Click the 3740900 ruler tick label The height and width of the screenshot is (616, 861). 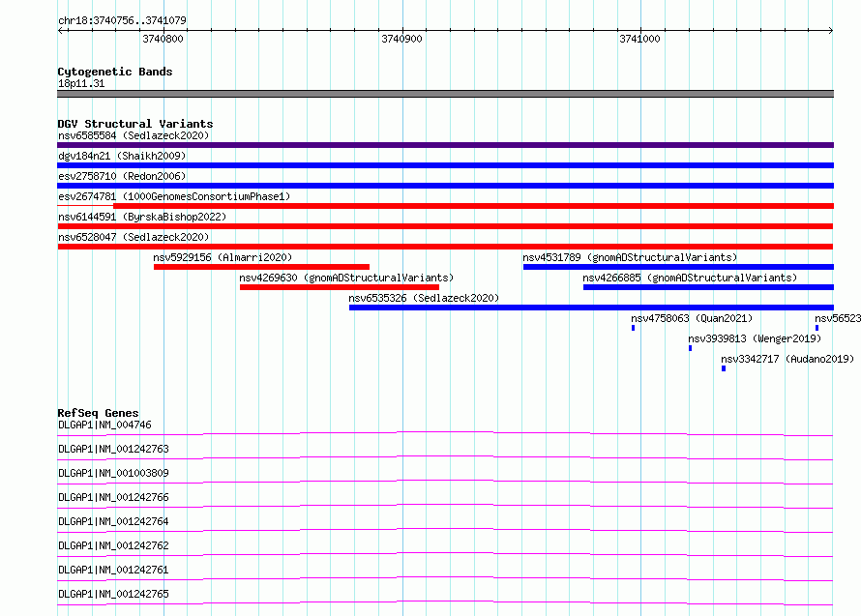coord(401,39)
